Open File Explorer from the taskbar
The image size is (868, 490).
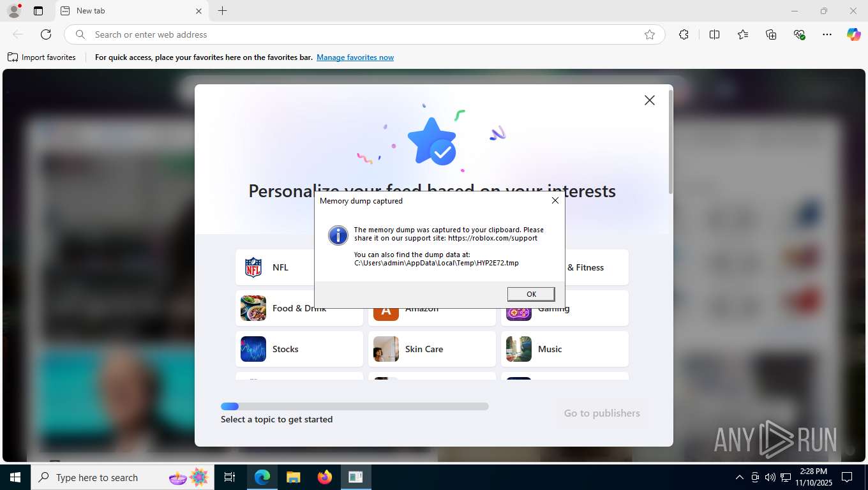tap(293, 477)
